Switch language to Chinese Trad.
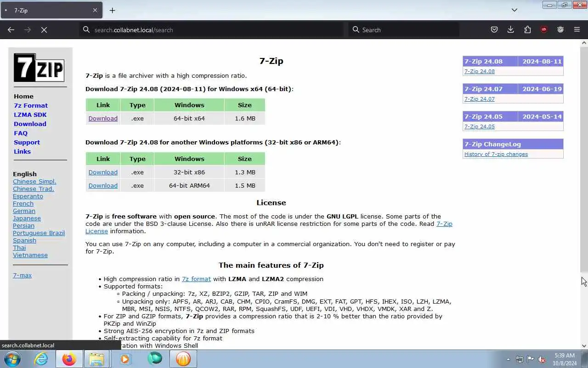 34,189
